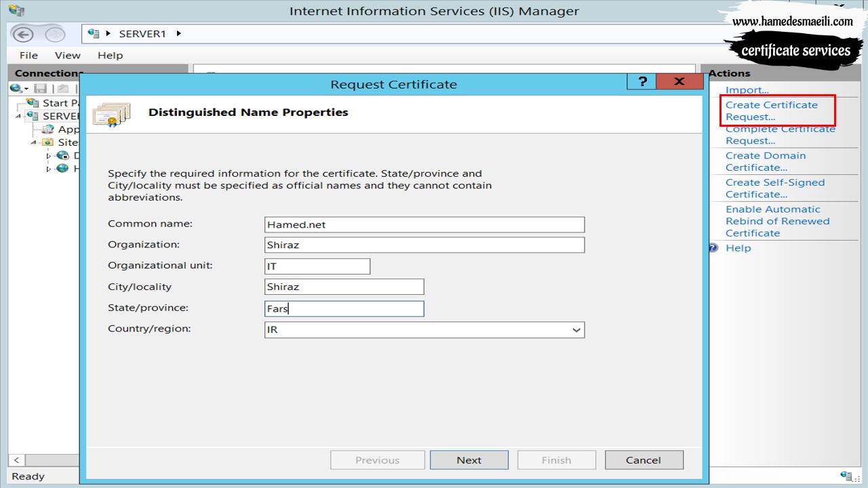The image size is (868, 488).
Task: Click the Sites folder icon
Action: [x=47, y=142]
